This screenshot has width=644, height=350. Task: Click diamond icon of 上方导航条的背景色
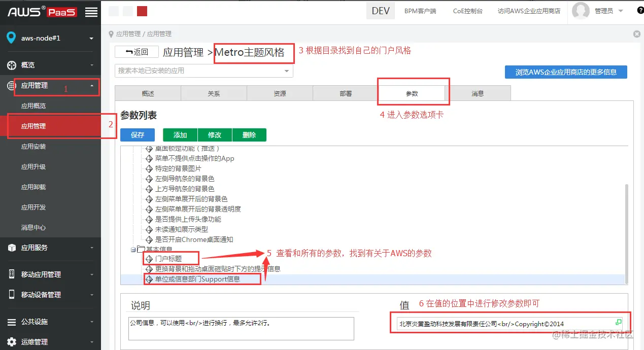tap(149, 189)
